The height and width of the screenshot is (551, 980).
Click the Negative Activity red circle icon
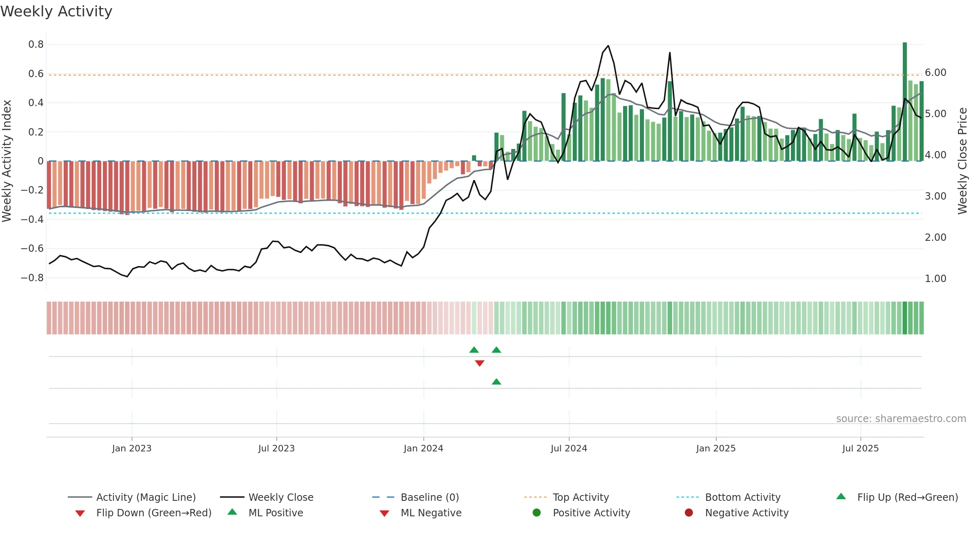pos(689,513)
